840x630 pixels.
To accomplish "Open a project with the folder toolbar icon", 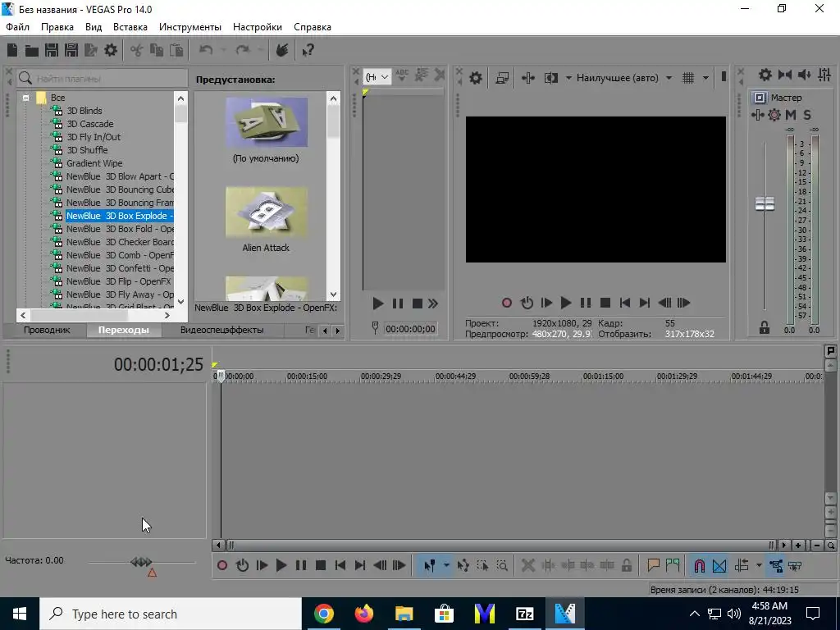I will (x=32, y=50).
